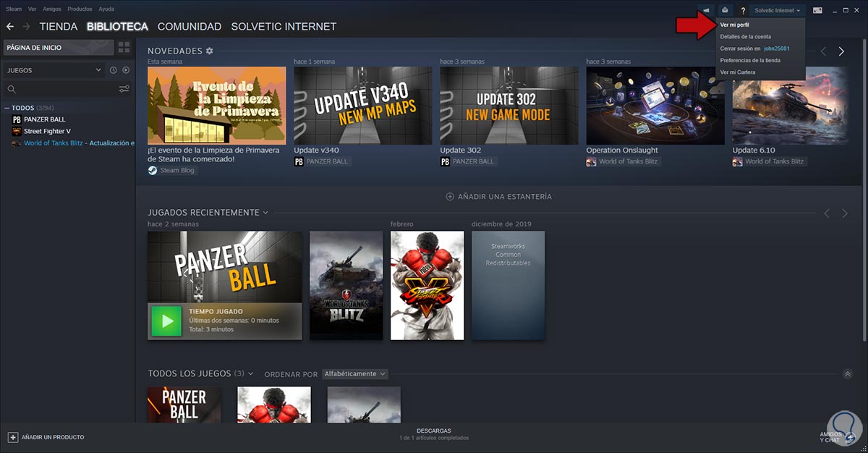
Task: Go to BIBLIOTECA tab
Action: click(x=117, y=27)
